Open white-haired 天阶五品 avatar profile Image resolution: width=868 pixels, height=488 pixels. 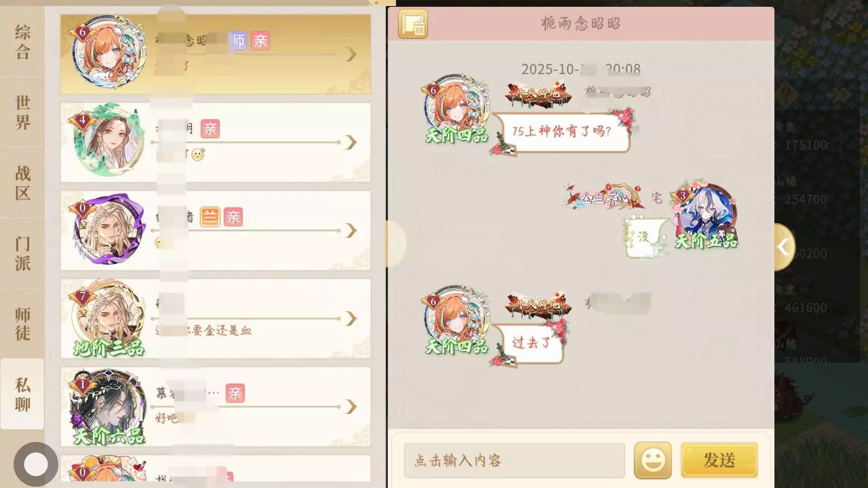705,215
